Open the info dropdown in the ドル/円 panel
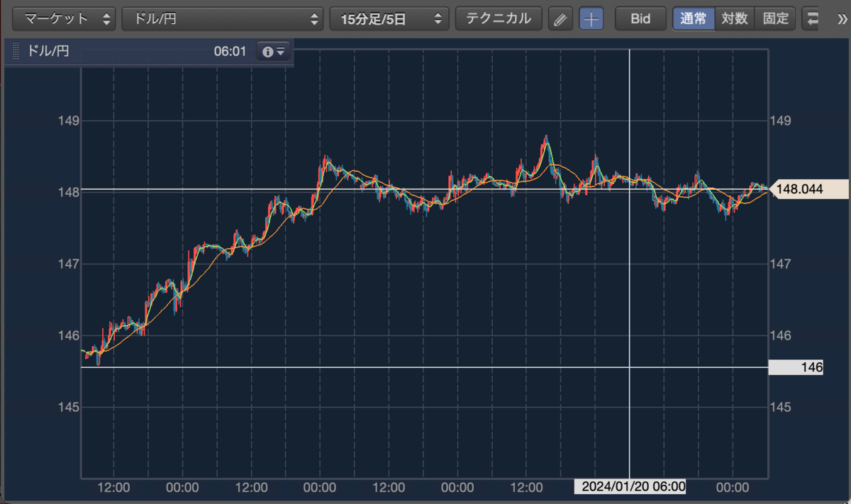Viewport: 851px width, 504px height. [x=274, y=52]
